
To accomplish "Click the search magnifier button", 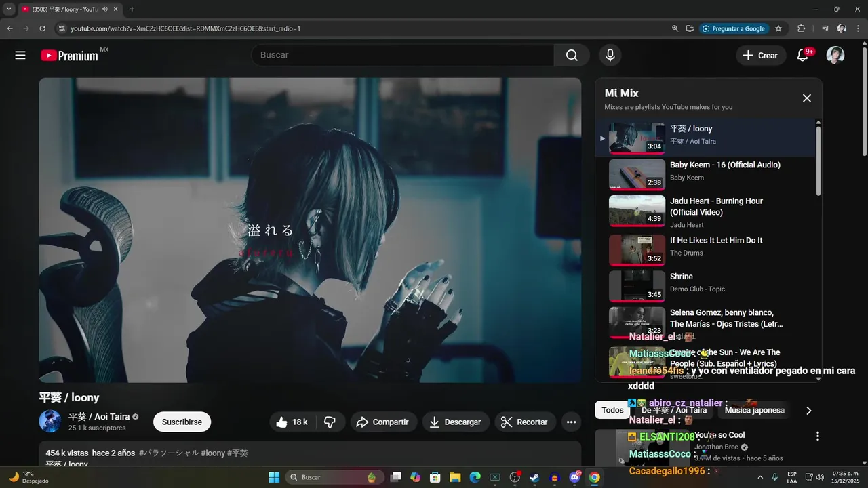I will click(x=572, y=56).
